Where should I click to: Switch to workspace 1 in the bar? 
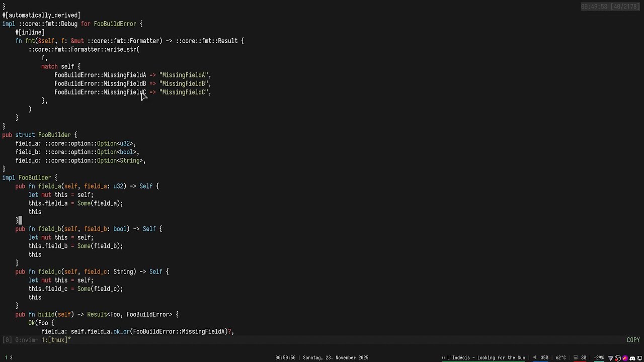point(6,358)
